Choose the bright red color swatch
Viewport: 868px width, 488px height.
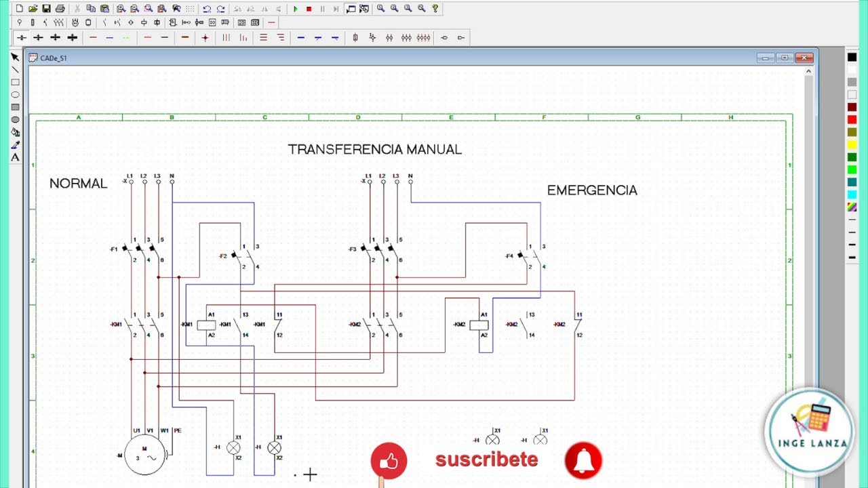[x=852, y=119]
